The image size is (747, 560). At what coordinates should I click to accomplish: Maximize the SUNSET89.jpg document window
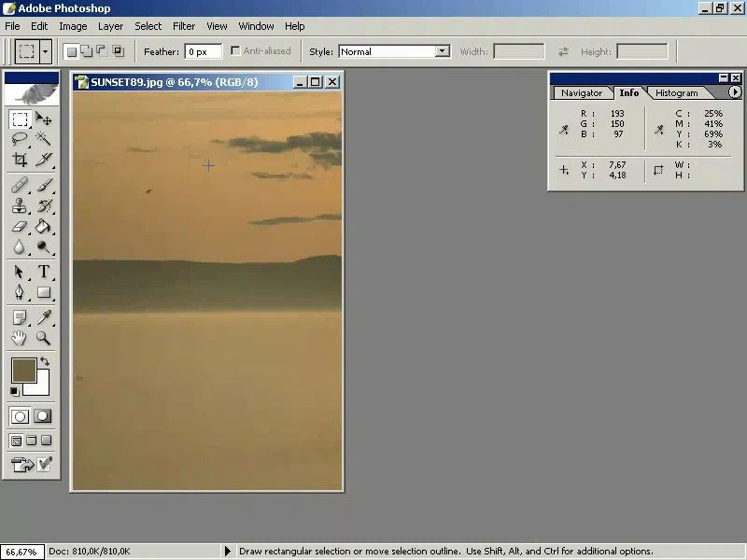316,82
